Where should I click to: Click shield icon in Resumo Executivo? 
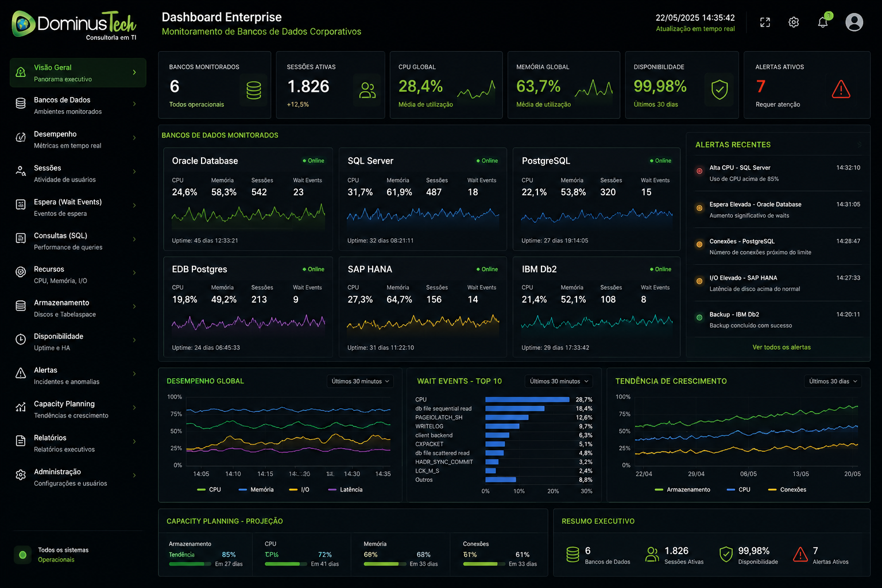click(726, 554)
